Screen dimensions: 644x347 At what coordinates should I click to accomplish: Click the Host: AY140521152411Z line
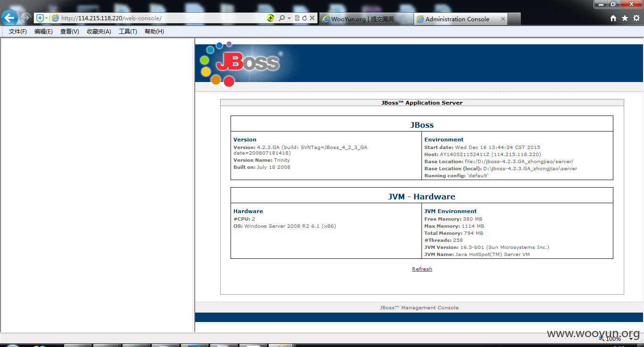(x=483, y=155)
